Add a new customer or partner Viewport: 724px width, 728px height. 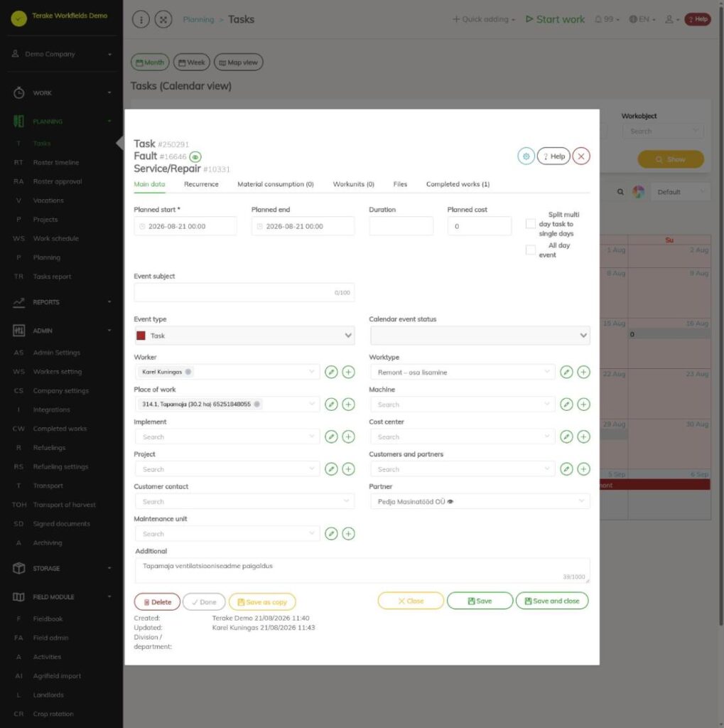583,469
